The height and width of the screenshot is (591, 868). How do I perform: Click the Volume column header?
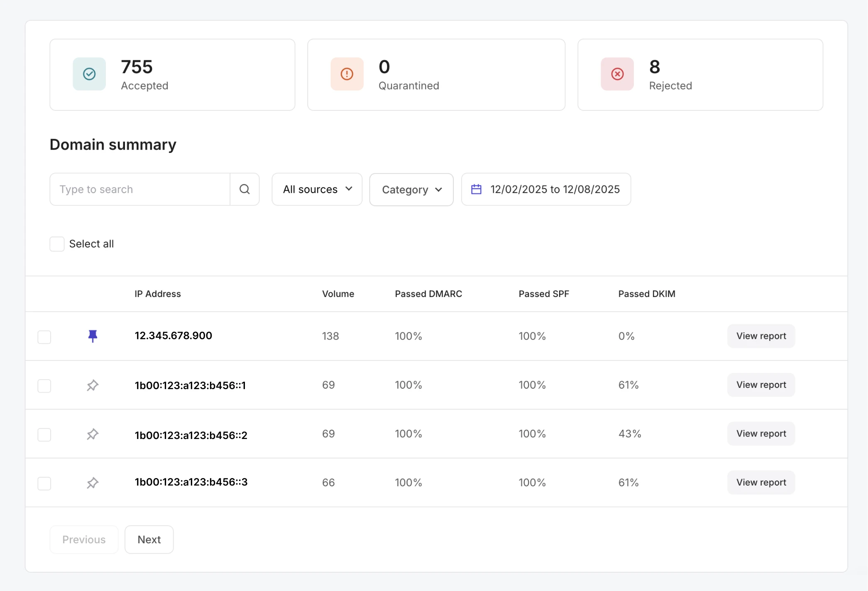[338, 294]
